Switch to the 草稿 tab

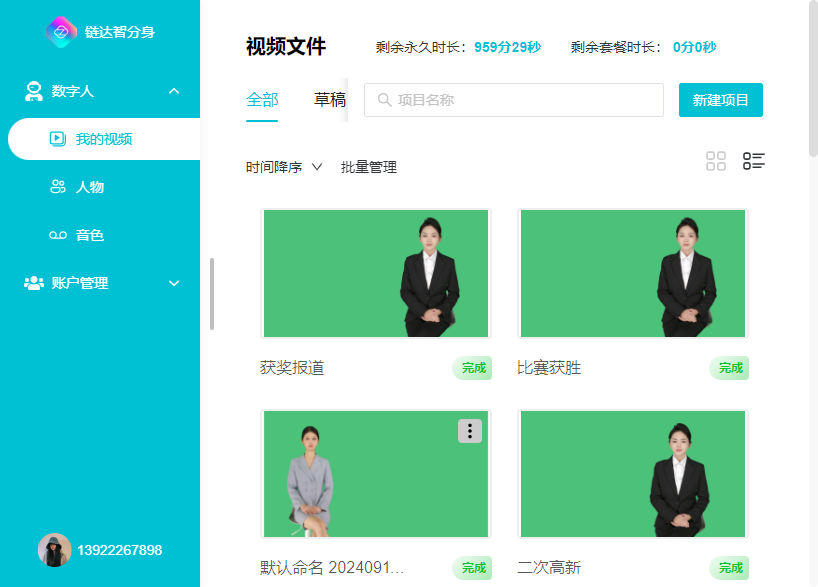pos(329,100)
